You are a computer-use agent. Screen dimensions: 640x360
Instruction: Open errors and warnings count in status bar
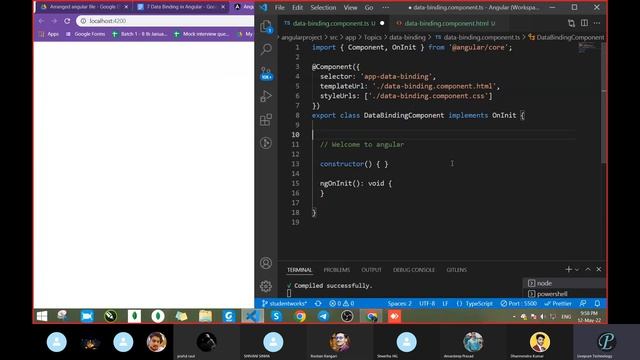point(342,303)
